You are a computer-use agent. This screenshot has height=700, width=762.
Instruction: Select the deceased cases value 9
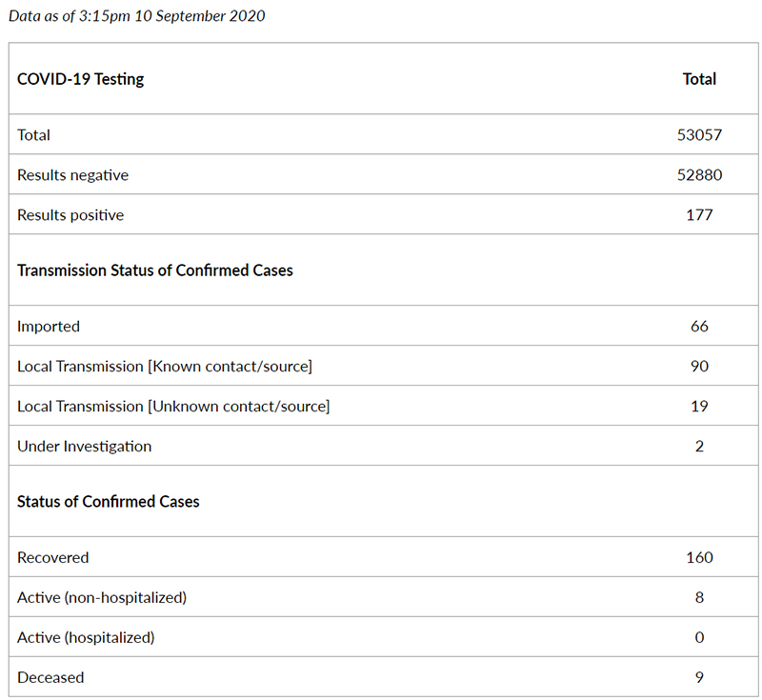(x=699, y=677)
